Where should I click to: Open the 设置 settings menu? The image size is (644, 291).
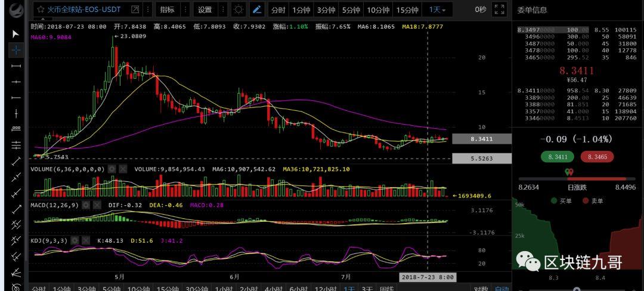205,10
